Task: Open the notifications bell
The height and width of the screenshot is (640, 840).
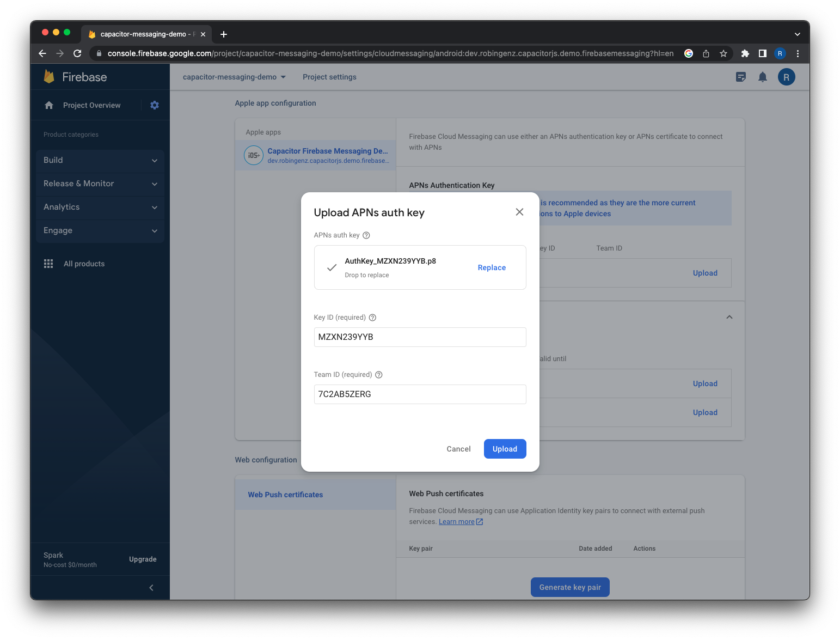Action: click(x=763, y=77)
